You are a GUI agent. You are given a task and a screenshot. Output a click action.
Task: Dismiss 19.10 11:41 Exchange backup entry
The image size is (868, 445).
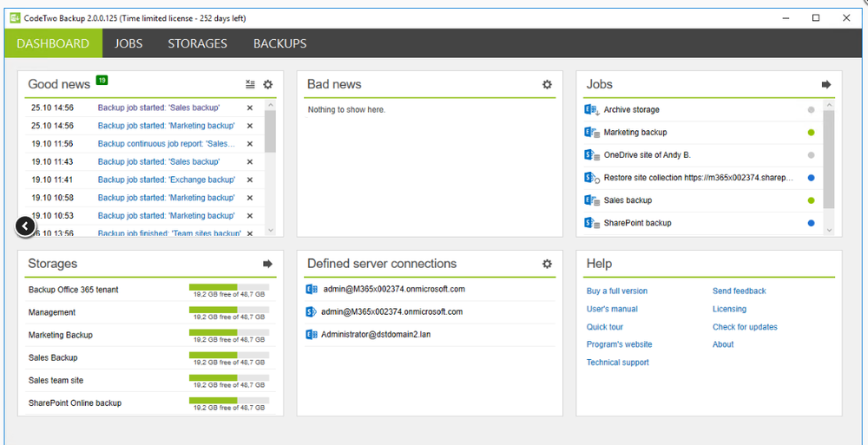[250, 180]
